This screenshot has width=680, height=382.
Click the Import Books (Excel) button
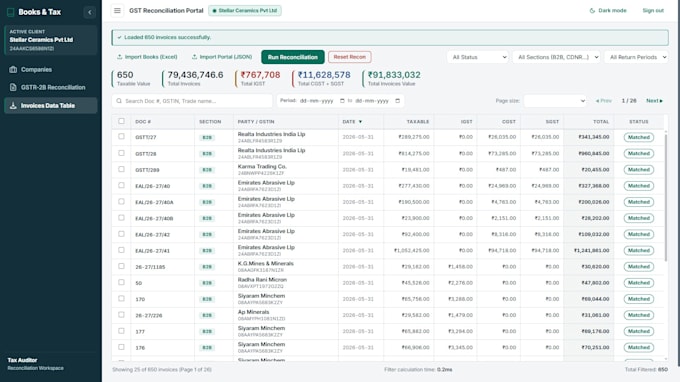tap(147, 57)
